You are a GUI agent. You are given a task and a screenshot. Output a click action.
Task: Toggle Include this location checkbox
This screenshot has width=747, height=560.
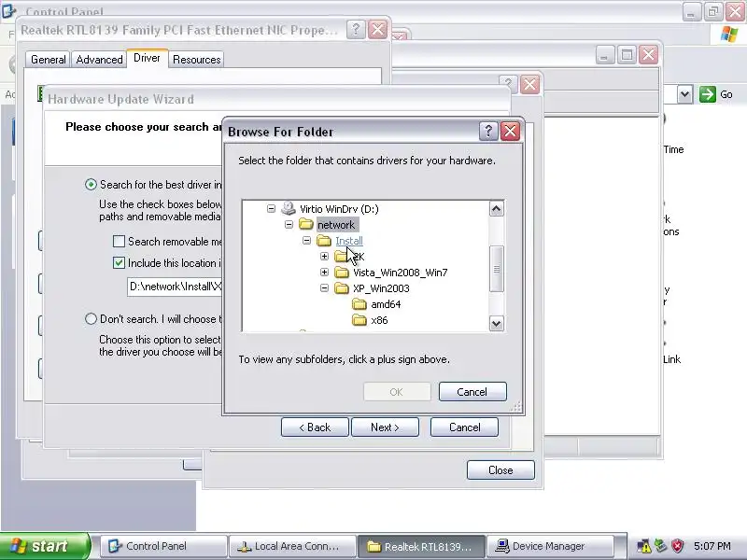tap(120, 263)
